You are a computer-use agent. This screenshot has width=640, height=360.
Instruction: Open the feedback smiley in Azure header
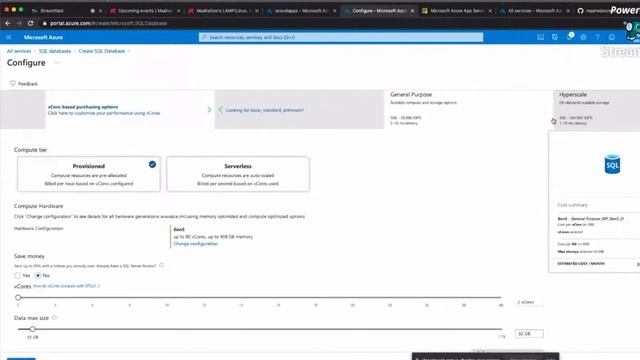[611, 37]
